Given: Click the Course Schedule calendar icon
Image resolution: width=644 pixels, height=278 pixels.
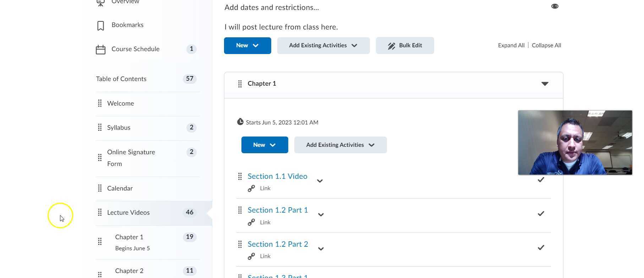Looking at the screenshot, I should point(100,49).
